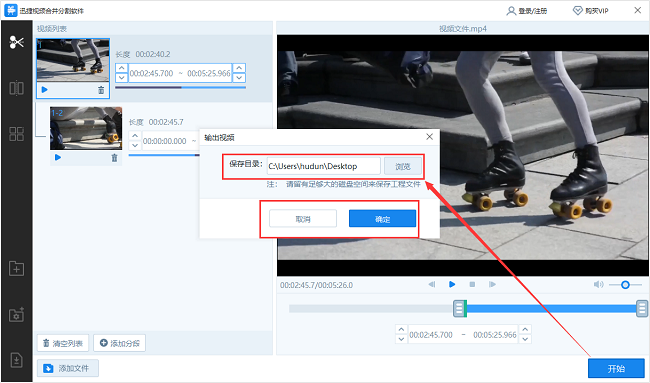
Task: Click the 视频列表 panel heading
Action: point(52,29)
